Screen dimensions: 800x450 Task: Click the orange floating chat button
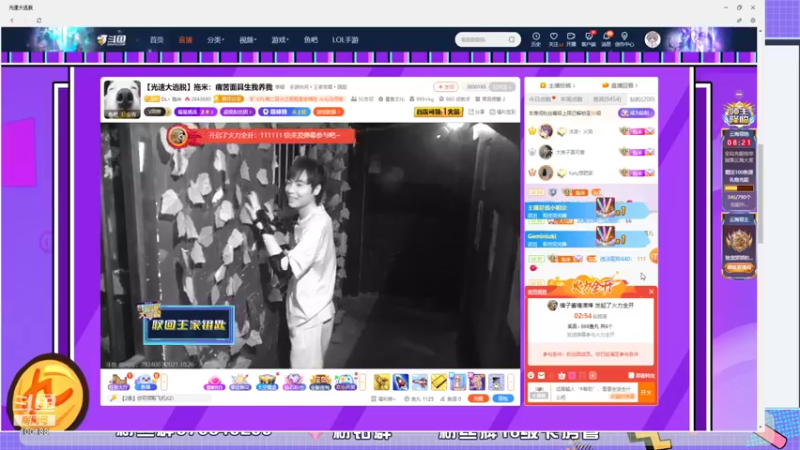pyautogui.click(x=654, y=257)
